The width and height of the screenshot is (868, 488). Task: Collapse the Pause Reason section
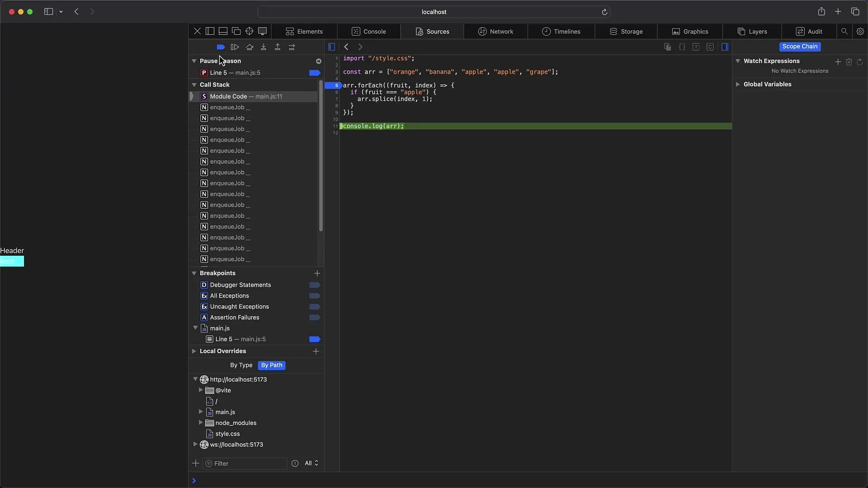tap(194, 61)
